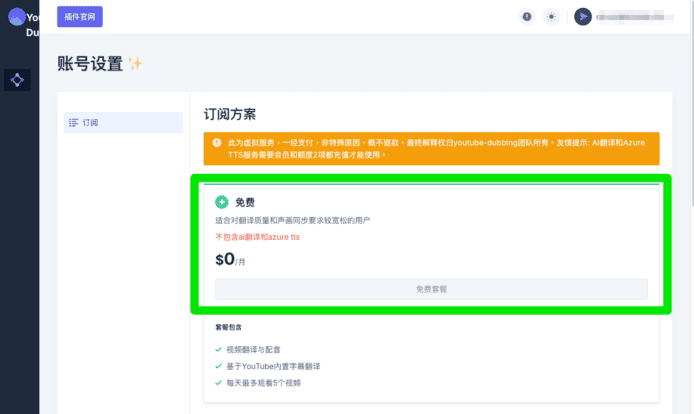The width and height of the screenshot is (694, 414).
Task: Click the checkmark beside 视频翻译与配音
Action: point(219,350)
